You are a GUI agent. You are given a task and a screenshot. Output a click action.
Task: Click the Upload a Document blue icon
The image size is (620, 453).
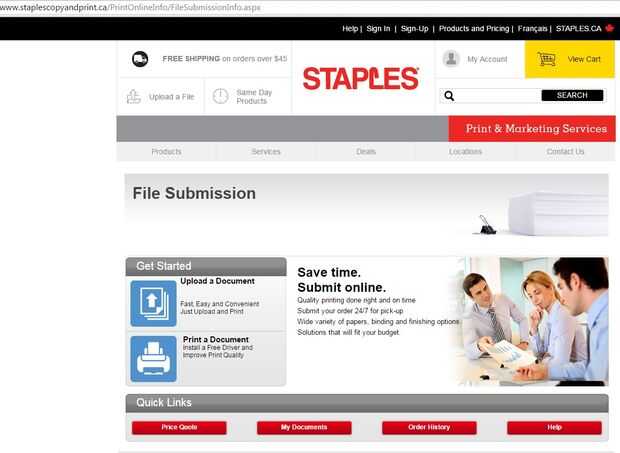point(153,303)
